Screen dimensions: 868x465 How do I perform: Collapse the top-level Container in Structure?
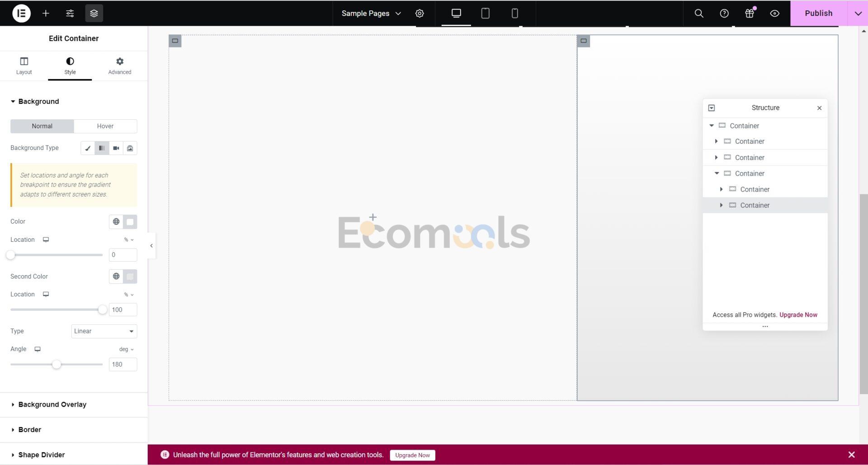712,126
